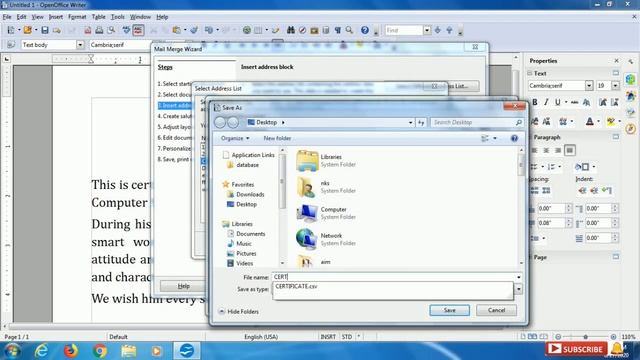Create a New folder in Save As dialog
Screen dimensions: 640x360
pyautogui.click(x=277, y=138)
